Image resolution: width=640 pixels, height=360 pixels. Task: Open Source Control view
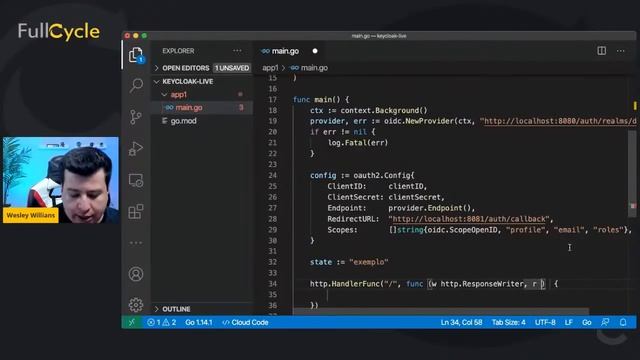(x=136, y=117)
